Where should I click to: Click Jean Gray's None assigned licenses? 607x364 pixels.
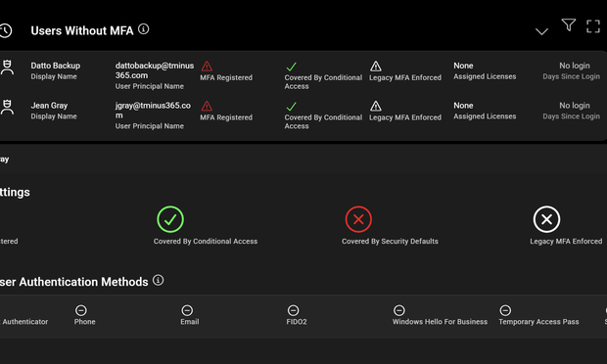point(463,106)
